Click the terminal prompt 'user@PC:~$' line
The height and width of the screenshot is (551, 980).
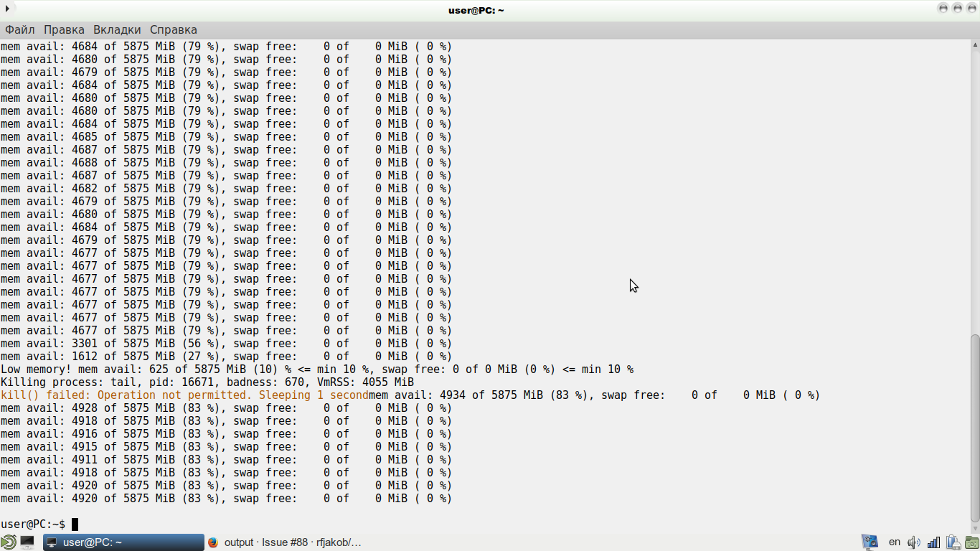click(x=33, y=524)
